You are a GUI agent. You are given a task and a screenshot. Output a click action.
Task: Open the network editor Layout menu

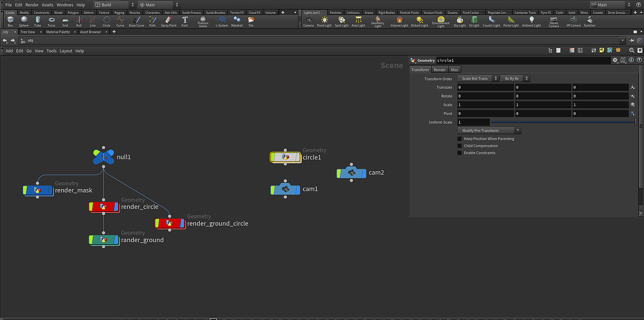tap(66, 51)
